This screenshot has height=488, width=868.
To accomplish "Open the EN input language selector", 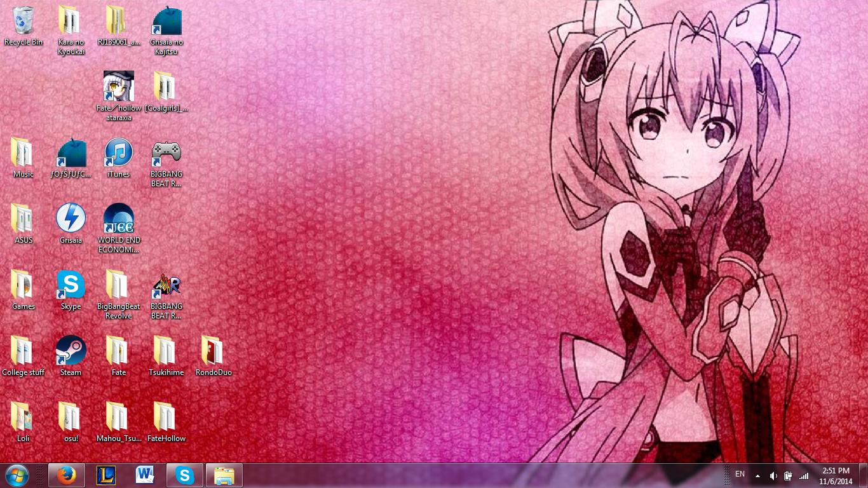I will coord(740,474).
